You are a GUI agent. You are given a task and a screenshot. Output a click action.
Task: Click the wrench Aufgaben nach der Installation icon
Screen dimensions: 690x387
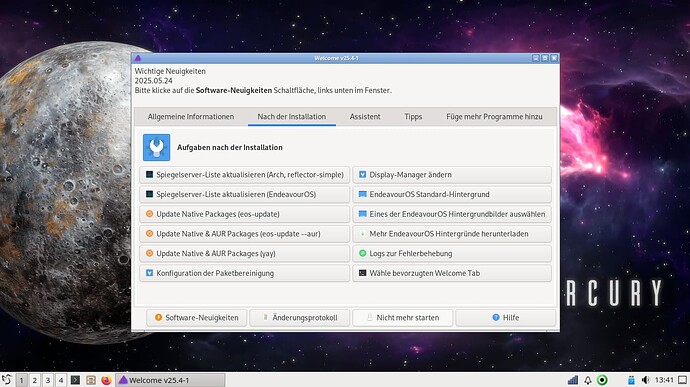[x=156, y=147]
